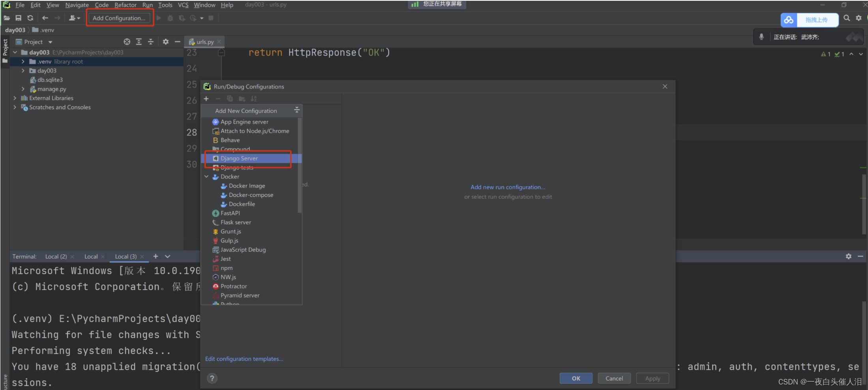This screenshot has width=868, height=390.
Task: Navigate back with the left arrow icon
Action: pyautogui.click(x=45, y=18)
